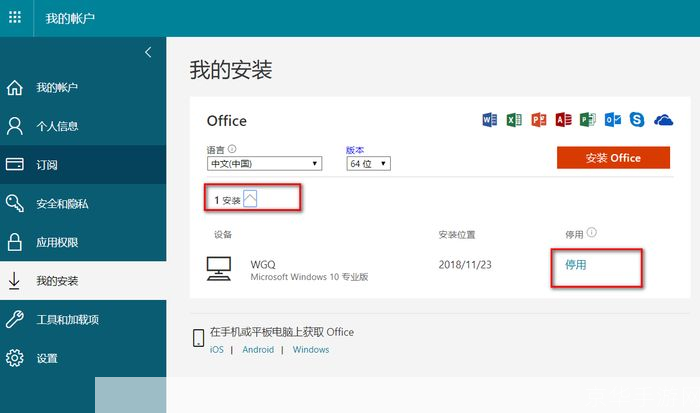Screen dimensions: 700x413
Task: Click the Word app icon
Action: [x=490, y=120]
